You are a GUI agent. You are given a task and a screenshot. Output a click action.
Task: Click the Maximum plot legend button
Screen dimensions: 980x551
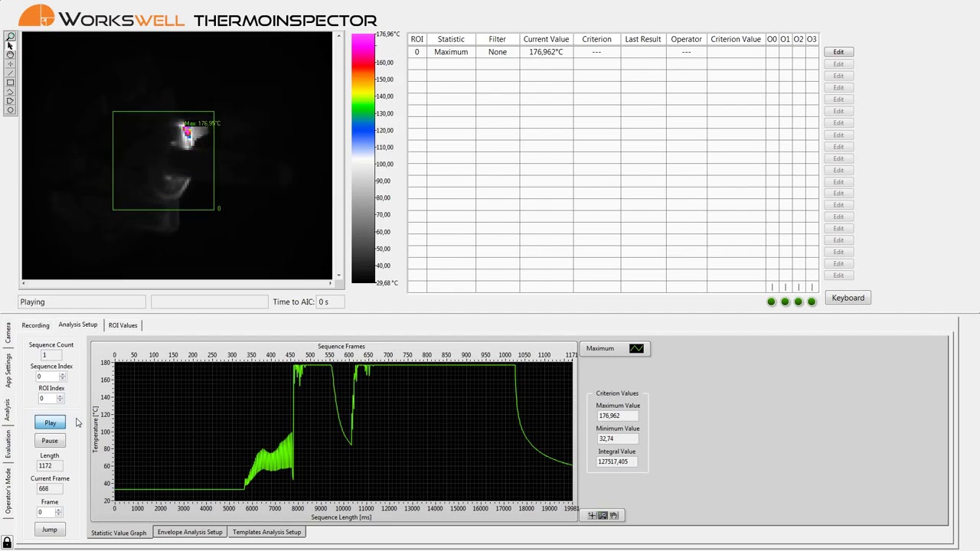click(614, 349)
